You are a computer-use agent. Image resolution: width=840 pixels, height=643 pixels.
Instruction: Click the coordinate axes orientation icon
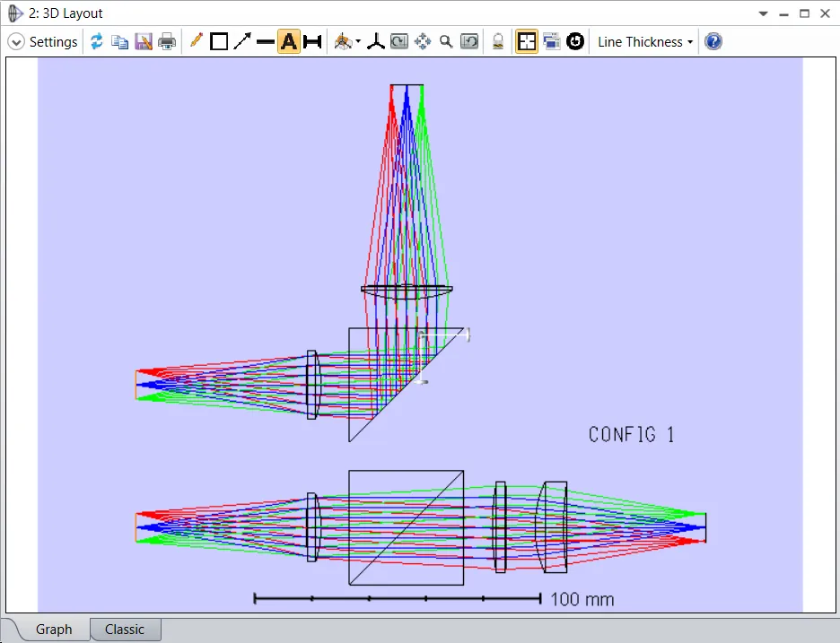[x=376, y=42]
